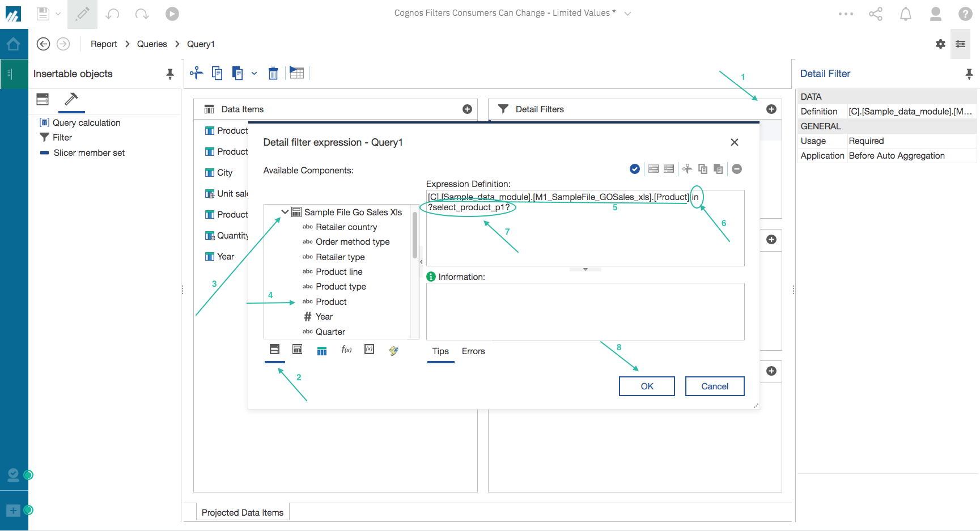980x531 pixels.
Task: Select Product item in component tree
Action: pos(330,301)
